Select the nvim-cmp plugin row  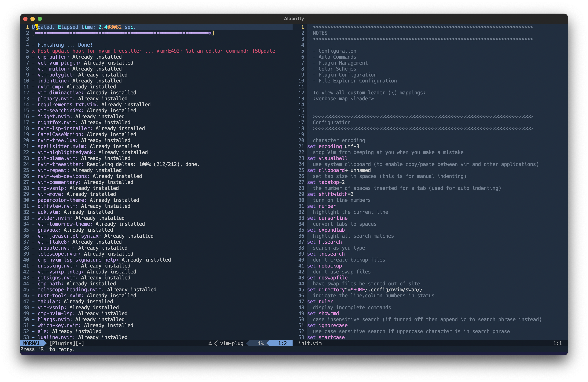[x=74, y=87]
